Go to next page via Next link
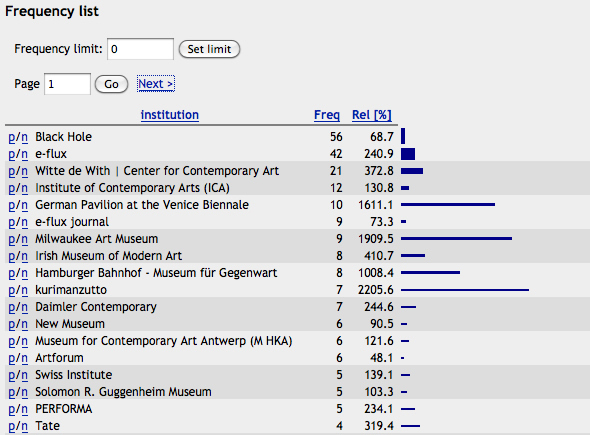590x435 pixels. click(x=156, y=84)
